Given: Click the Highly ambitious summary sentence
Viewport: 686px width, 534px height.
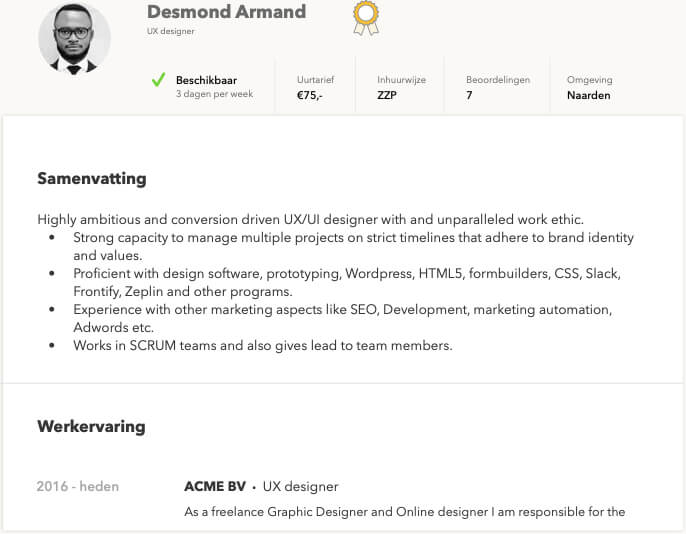Looking at the screenshot, I should 311,220.
